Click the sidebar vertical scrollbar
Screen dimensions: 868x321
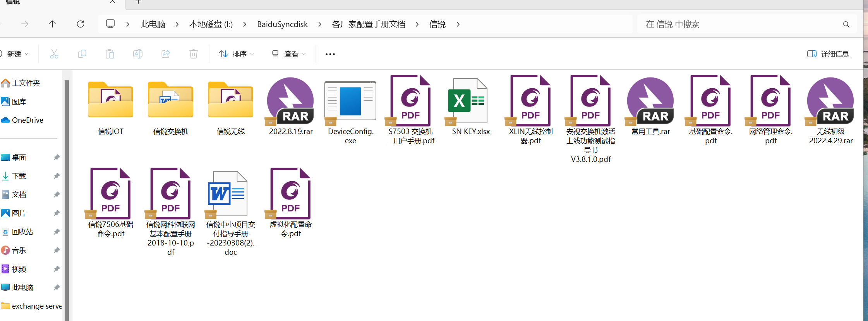67,199
